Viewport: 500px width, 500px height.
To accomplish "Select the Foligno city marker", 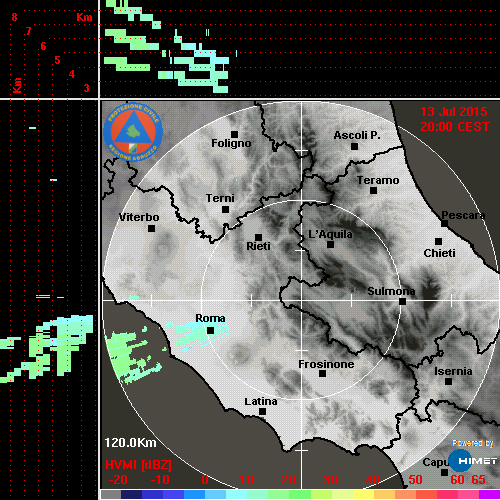I will 234,134.
